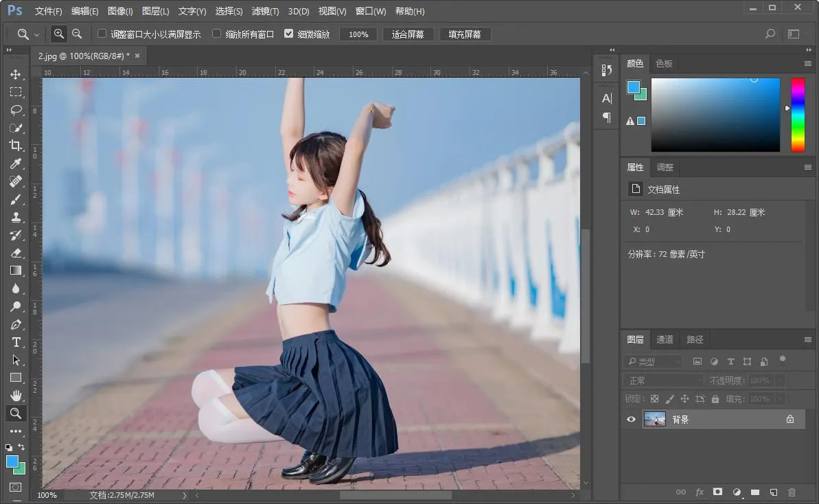
Task: Switch to the 通道 tab
Action: [x=665, y=340]
